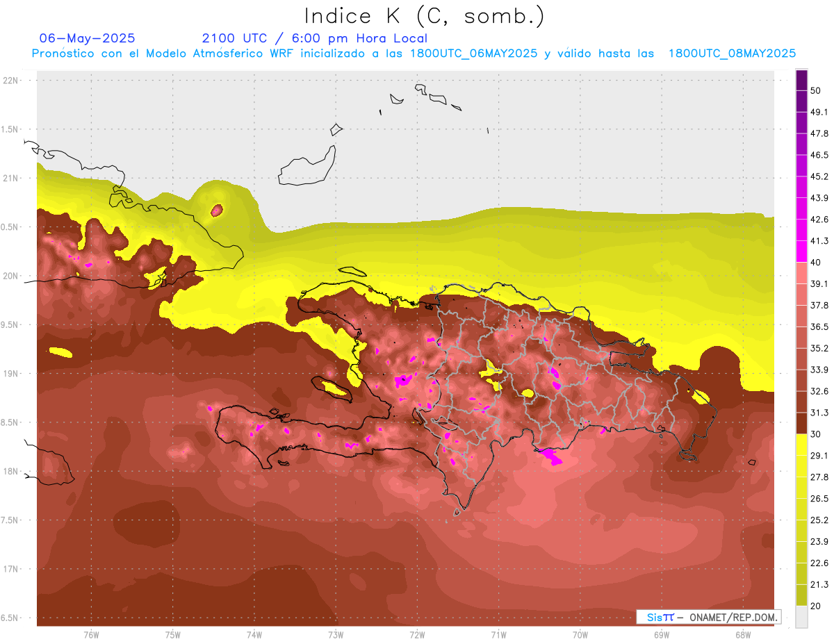Image resolution: width=834 pixels, height=644 pixels.
Task: Click the longitude label "70W"
Action: click(x=580, y=634)
